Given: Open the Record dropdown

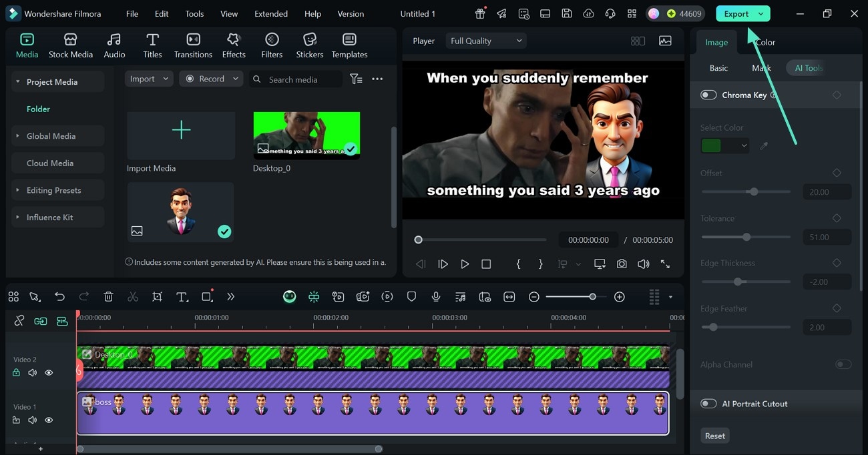Looking at the screenshot, I should [212, 79].
